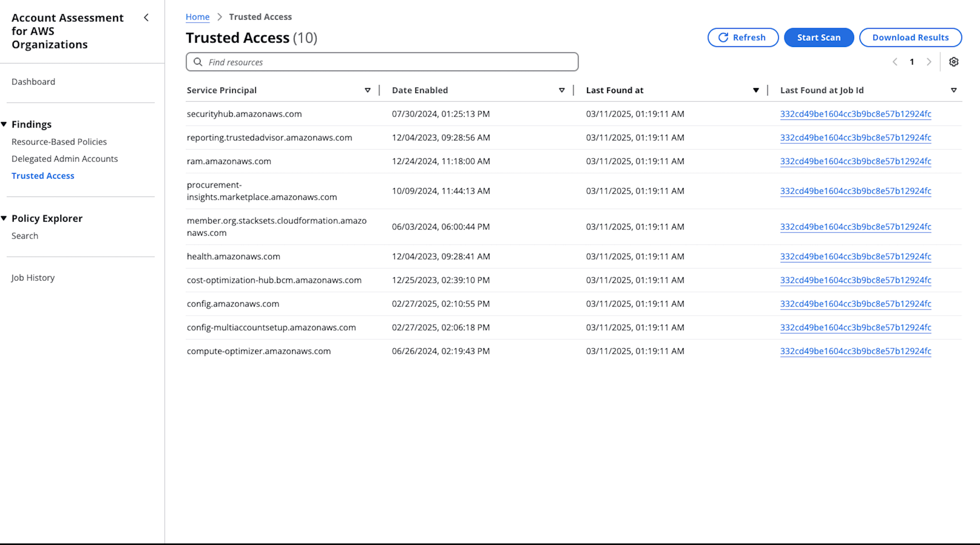Sort by Date Enabled column arrow

(x=562, y=90)
